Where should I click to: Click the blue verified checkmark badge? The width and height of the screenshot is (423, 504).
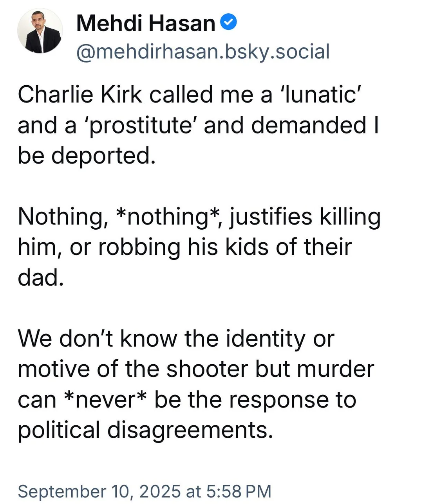[x=229, y=22]
